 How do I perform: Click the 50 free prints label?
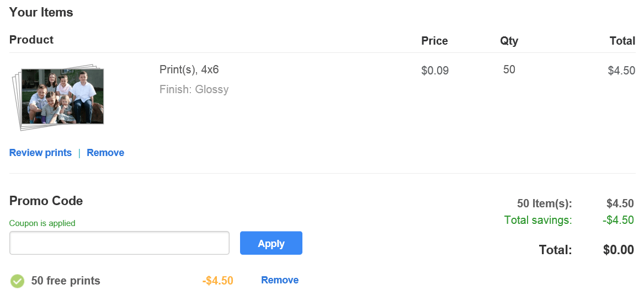coord(66,281)
